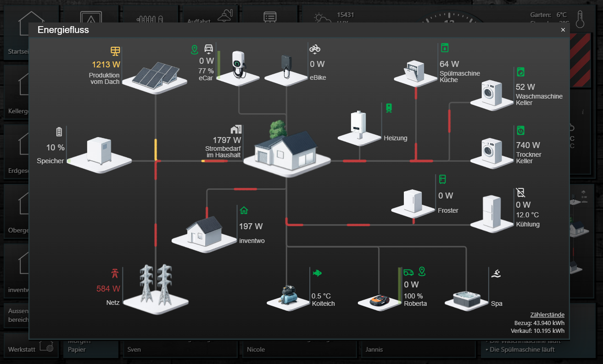The image size is (603, 364).
Task: Open the Werkstatt area from the sidebar
Action: [21, 348]
